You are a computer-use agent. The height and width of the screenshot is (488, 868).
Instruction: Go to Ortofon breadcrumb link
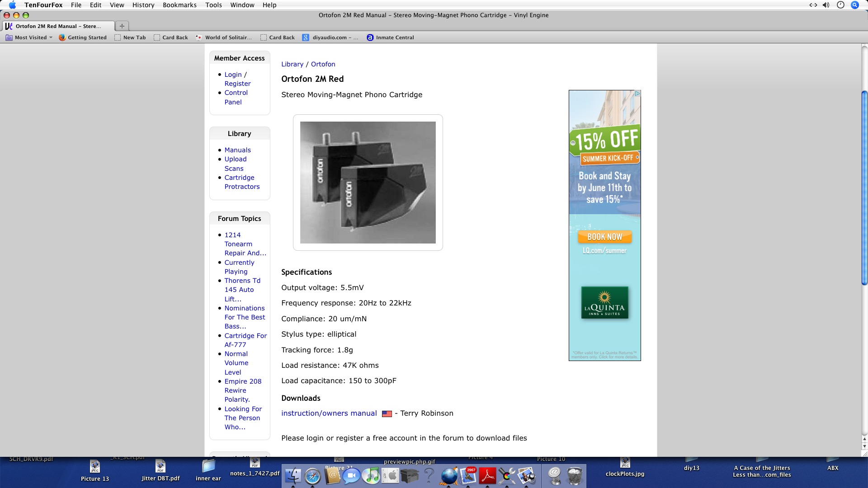323,64
